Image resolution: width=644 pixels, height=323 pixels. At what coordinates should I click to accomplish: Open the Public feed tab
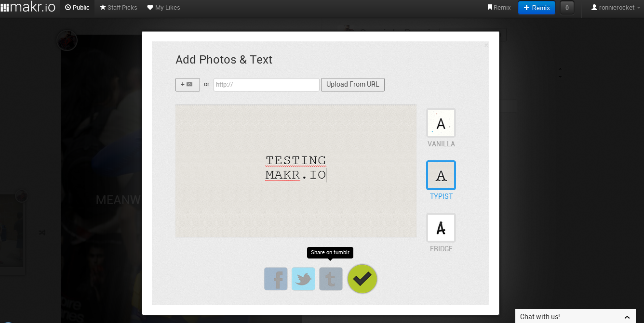click(77, 8)
